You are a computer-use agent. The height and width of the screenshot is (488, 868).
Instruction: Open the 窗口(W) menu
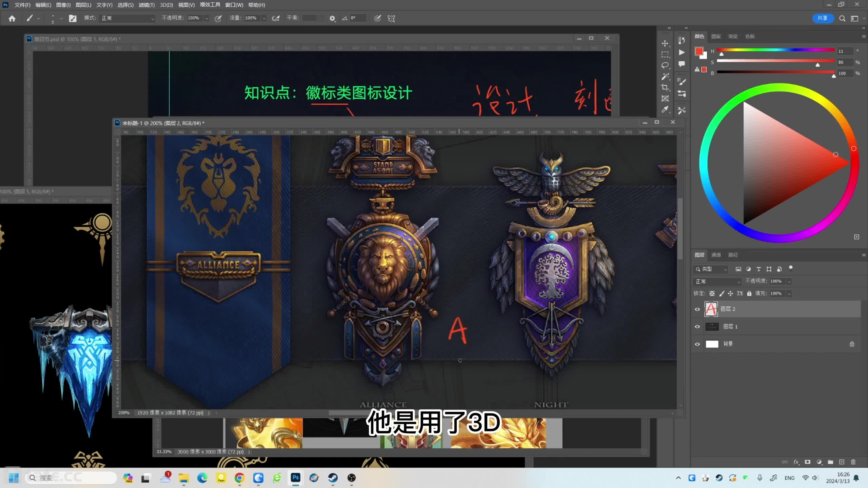pos(234,5)
